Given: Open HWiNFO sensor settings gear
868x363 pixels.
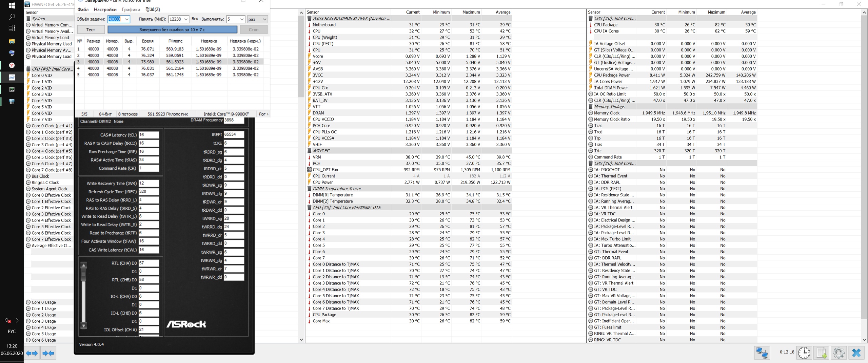Looking at the screenshot, I should click(x=839, y=353).
